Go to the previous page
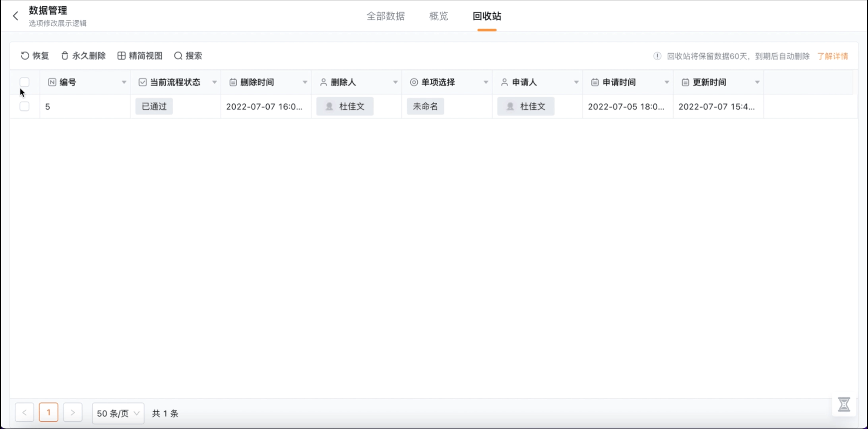The width and height of the screenshot is (868, 429). 25,412
